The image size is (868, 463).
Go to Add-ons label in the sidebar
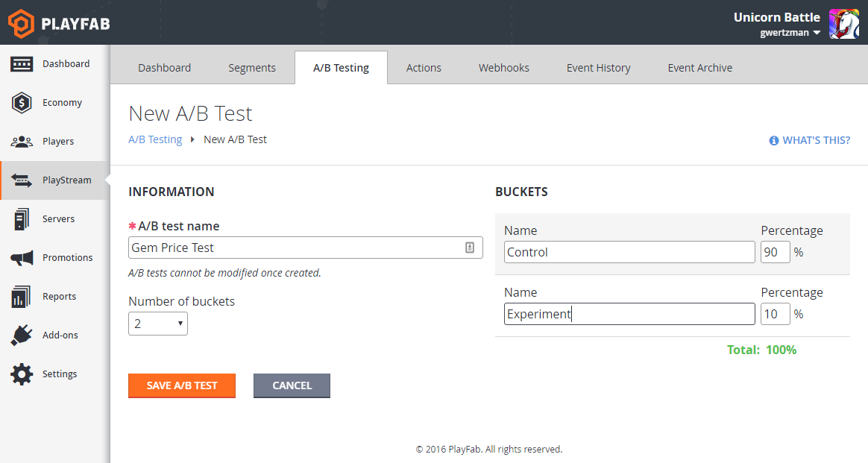pyautogui.click(x=60, y=336)
